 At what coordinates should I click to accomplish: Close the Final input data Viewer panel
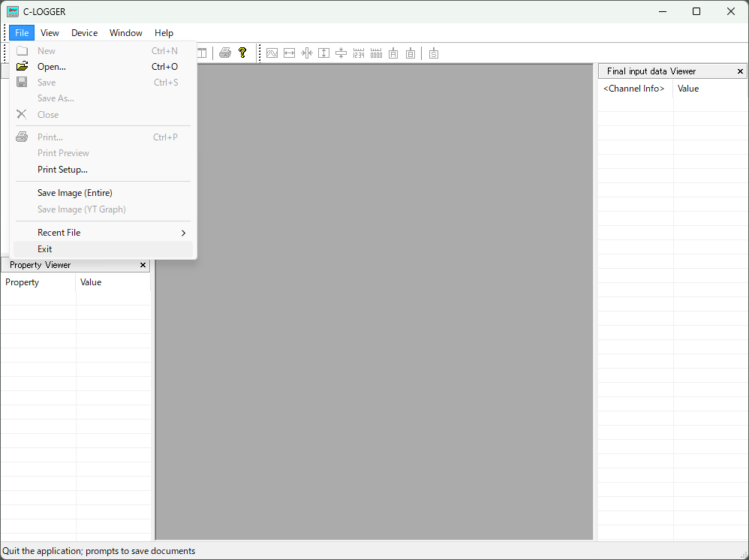740,71
